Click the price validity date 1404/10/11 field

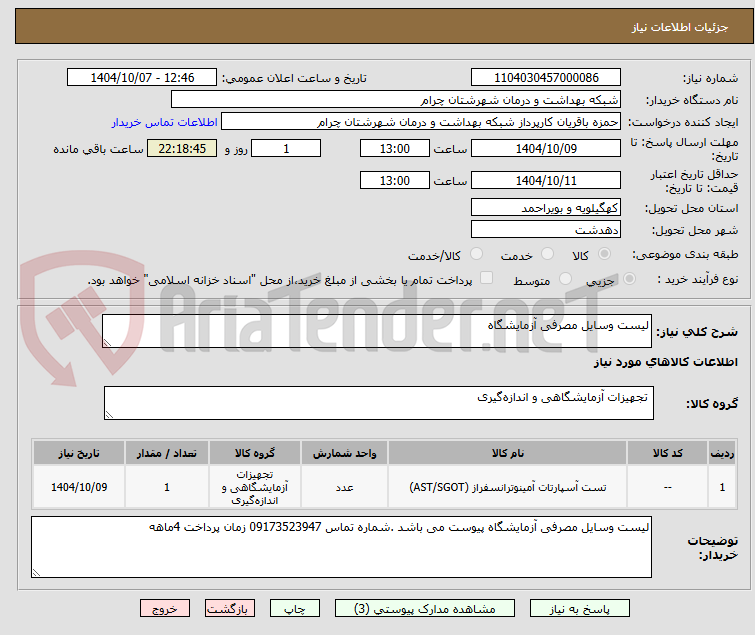click(546, 180)
